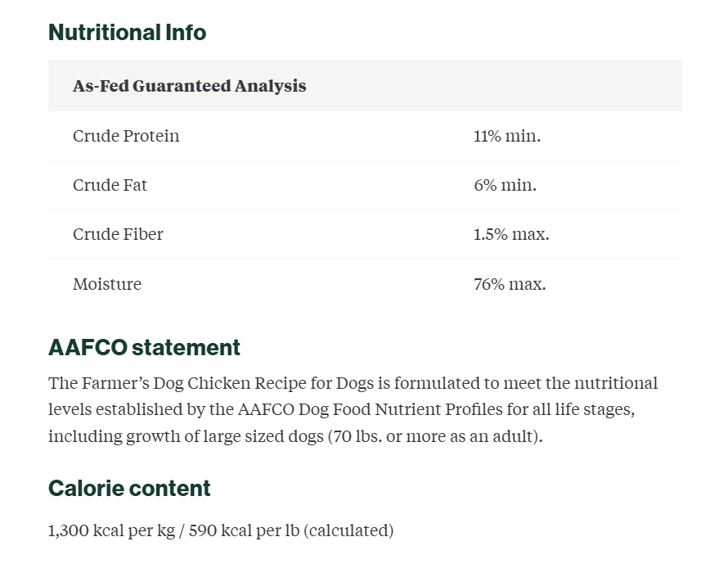This screenshot has height=582, width=728.
Task: Click the Calorie content heading
Action: (x=129, y=489)
